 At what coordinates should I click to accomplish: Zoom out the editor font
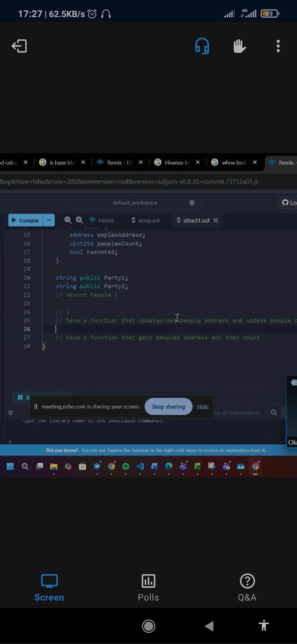(68, 220)
